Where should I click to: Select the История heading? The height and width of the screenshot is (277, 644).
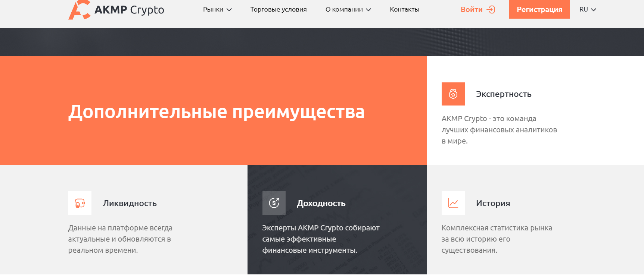493,203
